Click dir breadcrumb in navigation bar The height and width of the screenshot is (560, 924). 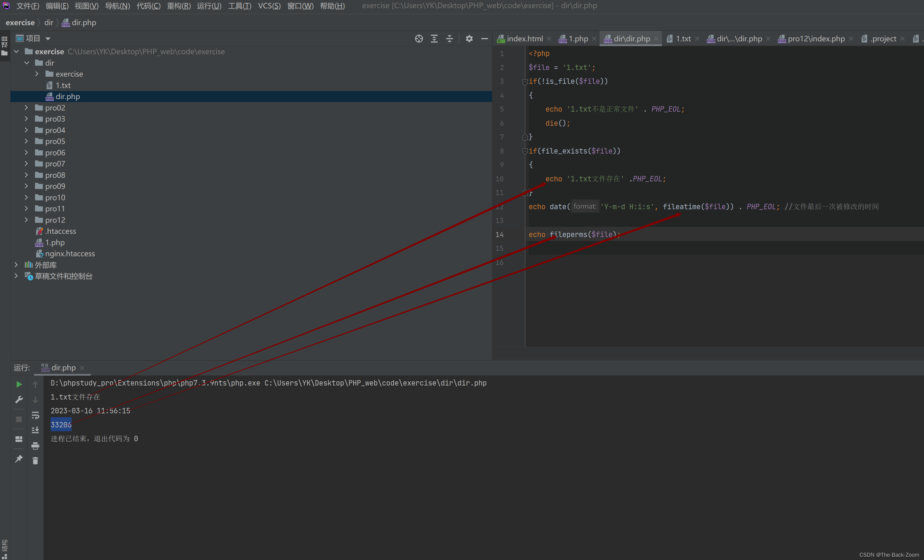pyautogui.click(x=49, y=22)
